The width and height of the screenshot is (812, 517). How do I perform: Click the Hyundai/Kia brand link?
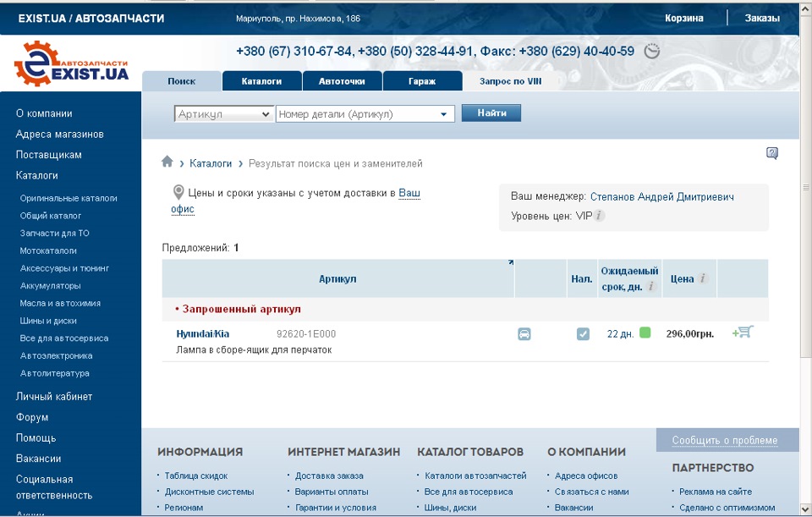click(x=202, y=333)
